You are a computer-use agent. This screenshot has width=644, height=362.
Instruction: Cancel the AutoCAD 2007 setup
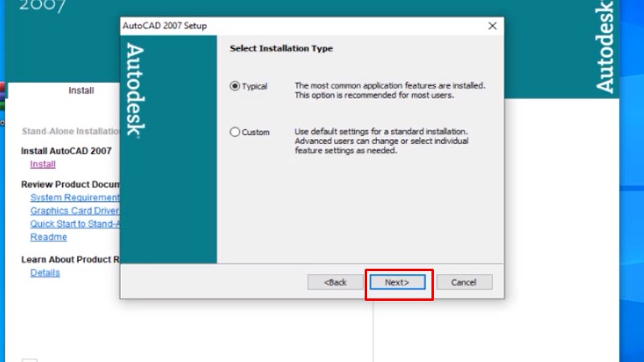coord(464,282)
